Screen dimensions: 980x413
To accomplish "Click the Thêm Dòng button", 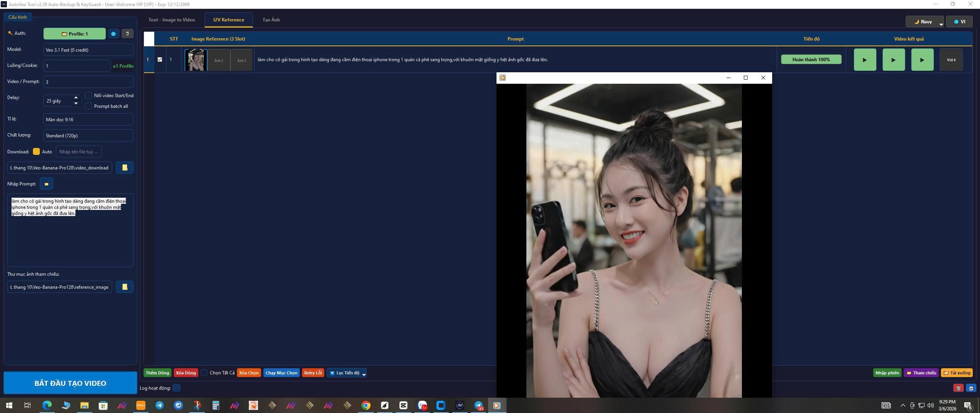I will [157, 373].
